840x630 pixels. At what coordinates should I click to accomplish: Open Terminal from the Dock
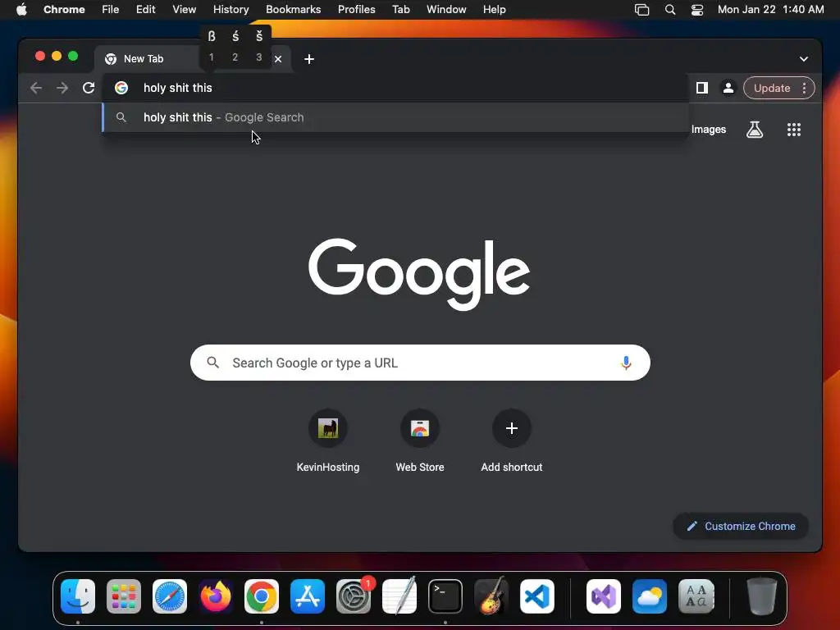coord(445,596)
